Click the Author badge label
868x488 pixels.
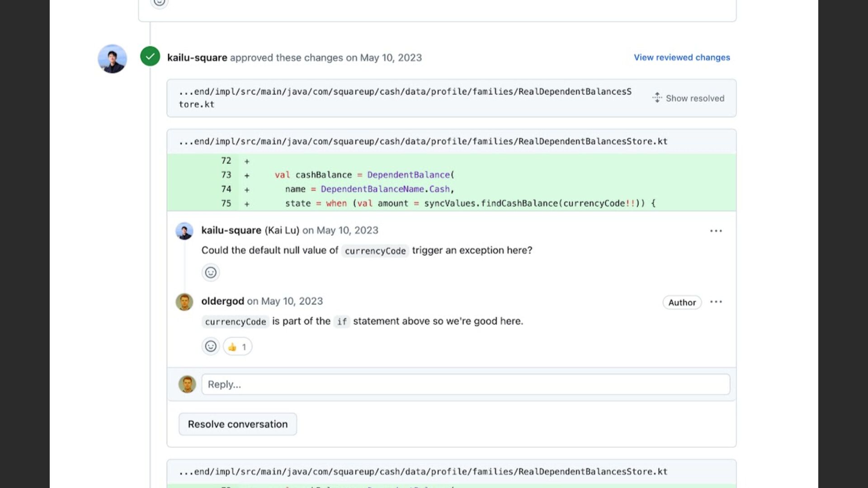click(x=682, y=302)
